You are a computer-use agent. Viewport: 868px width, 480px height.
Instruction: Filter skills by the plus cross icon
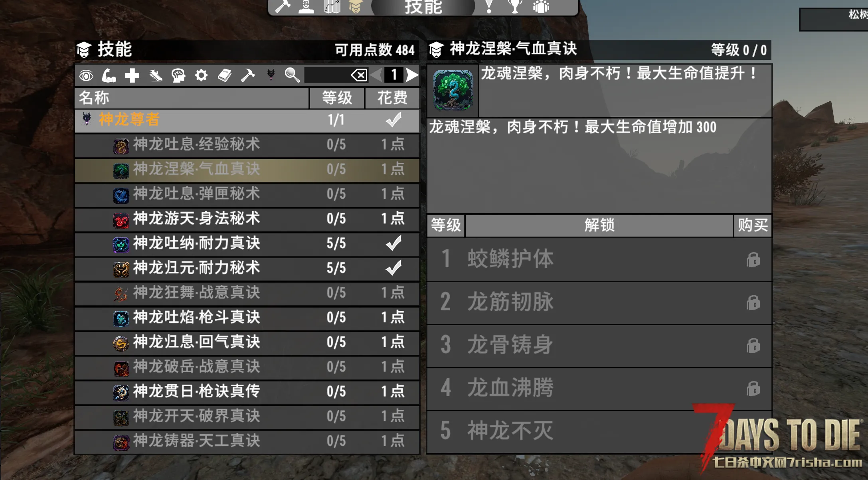point(132,75)
